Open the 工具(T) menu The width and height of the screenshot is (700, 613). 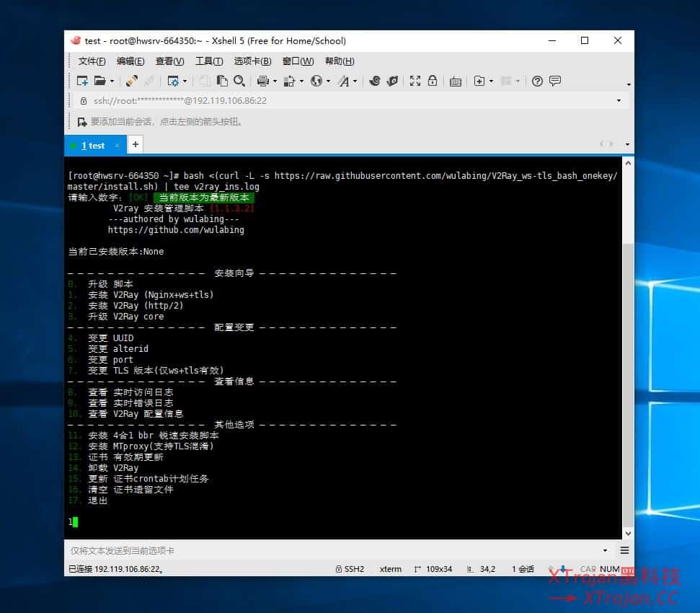point(209,61)
